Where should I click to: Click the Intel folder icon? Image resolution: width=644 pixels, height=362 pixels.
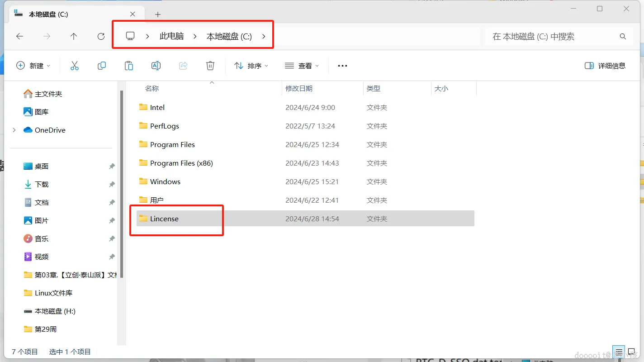coord(143,107)
